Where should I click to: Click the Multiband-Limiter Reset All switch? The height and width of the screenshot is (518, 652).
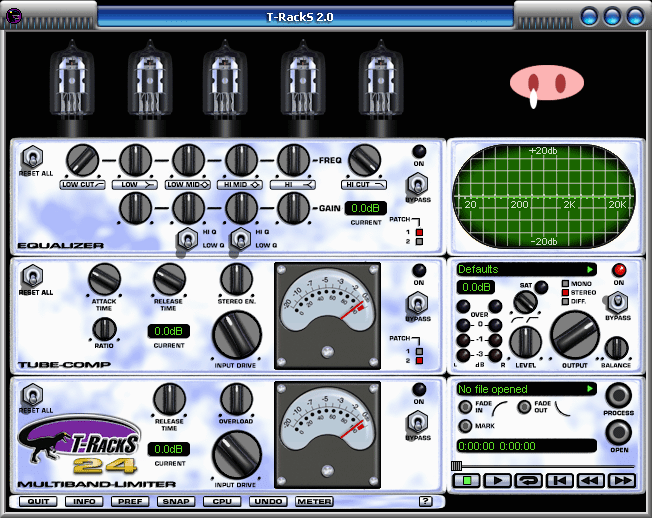32,395
